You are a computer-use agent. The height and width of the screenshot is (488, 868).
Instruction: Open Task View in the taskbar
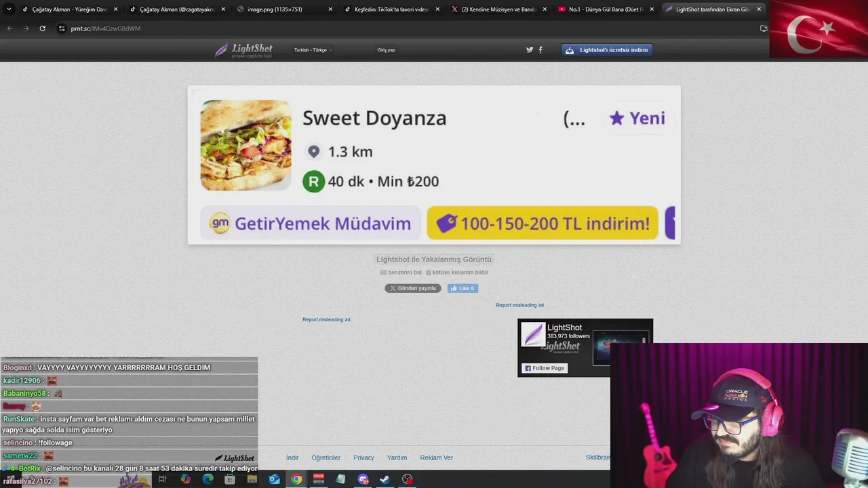(x=163, y=479)
